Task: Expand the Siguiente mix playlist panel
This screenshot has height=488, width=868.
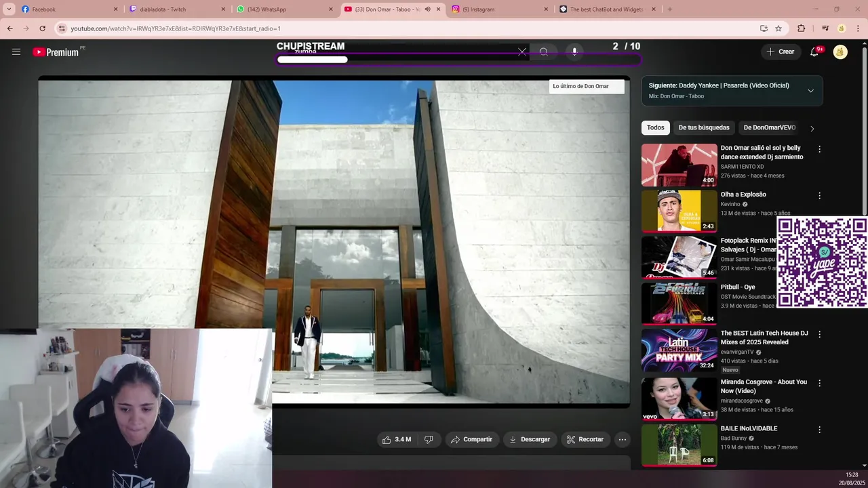Action: click(x=810, y=91)
